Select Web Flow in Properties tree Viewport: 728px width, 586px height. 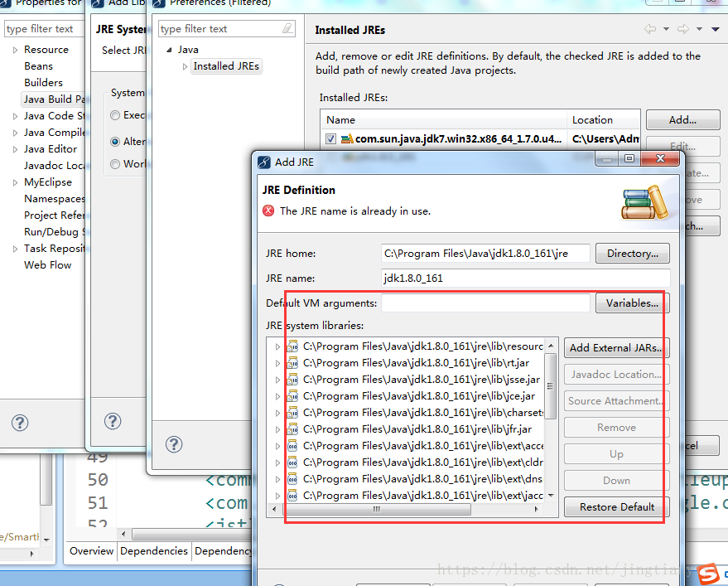[48, 265]
